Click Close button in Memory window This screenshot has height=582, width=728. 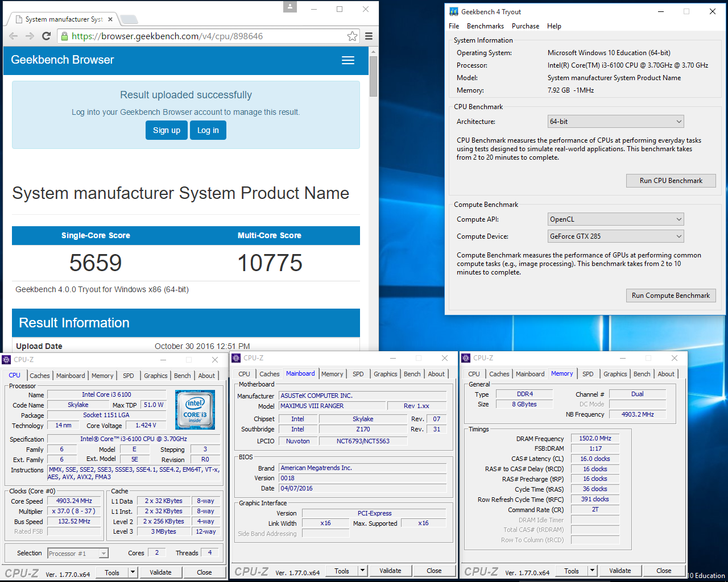664,571
